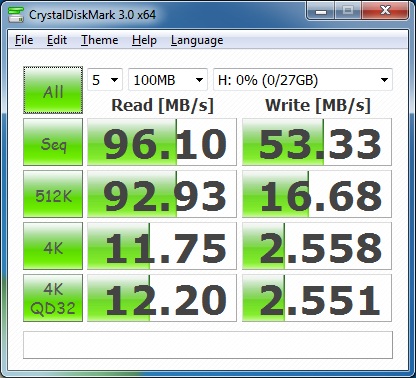Open the drive selector showing H: 0% (0/27GB)
The image size is (416, 378).
(x=303, y=80)
